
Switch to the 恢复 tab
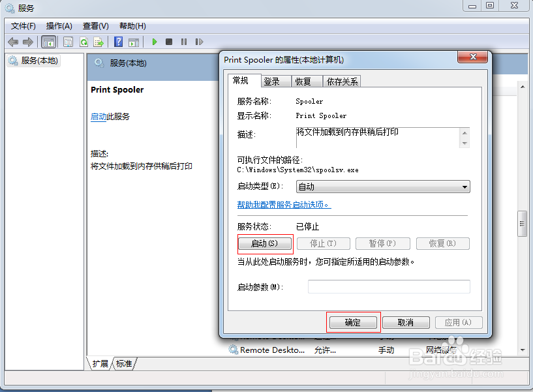(307, 82)
